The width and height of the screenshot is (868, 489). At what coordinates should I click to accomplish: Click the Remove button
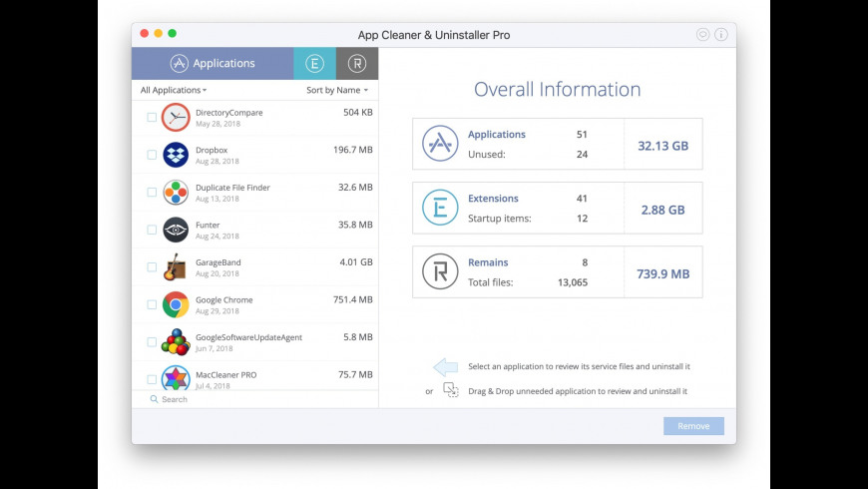coord(693,426)
